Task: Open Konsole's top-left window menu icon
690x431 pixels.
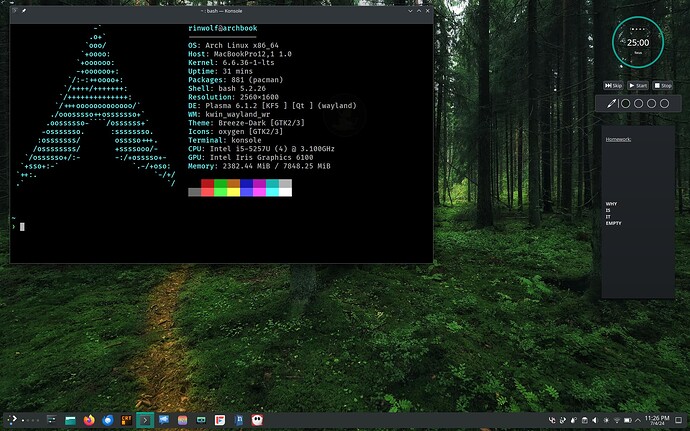Action: pyautogui.click(x=15, y=11)
